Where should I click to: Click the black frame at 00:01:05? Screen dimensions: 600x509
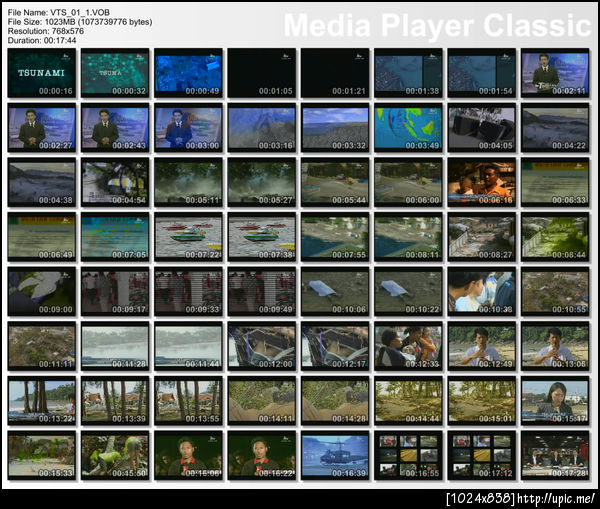pos(262,73)
